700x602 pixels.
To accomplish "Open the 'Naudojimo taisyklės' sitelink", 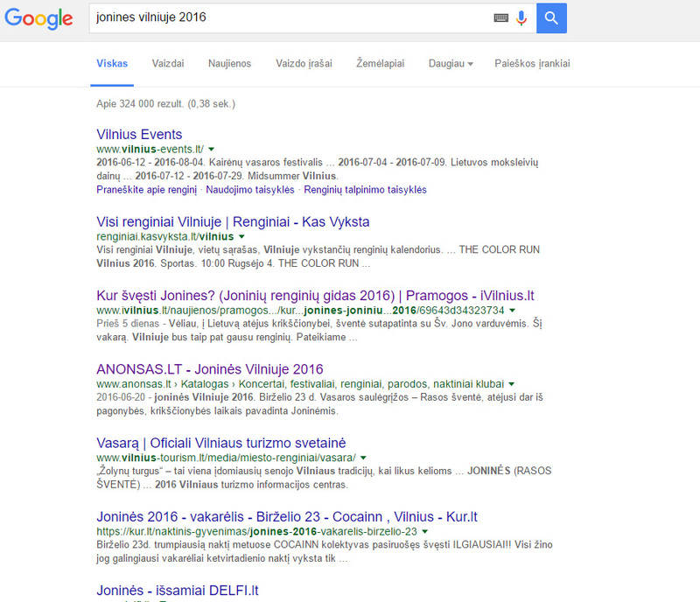I will pos(250,190).
